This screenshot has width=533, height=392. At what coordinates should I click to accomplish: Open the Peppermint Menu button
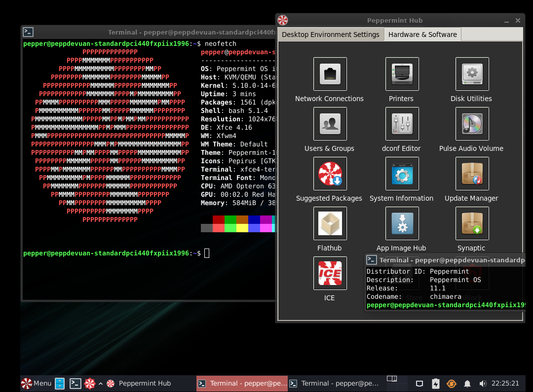(37, 383)
